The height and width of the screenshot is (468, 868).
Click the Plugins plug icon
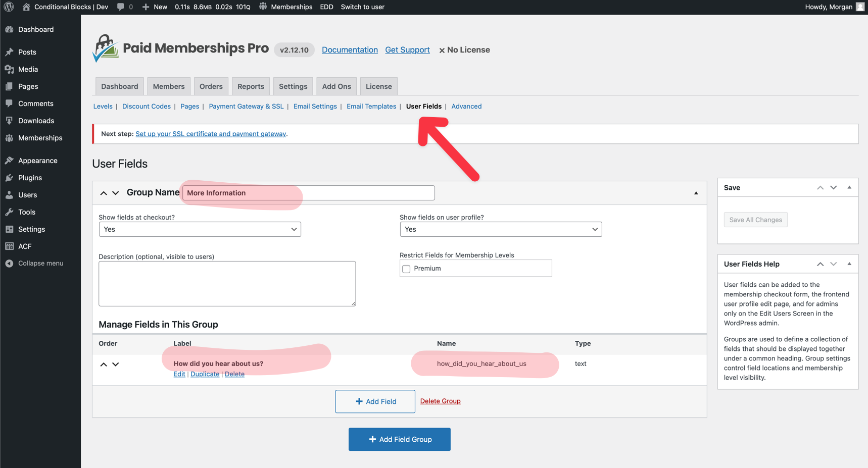(x=10, y=178)
